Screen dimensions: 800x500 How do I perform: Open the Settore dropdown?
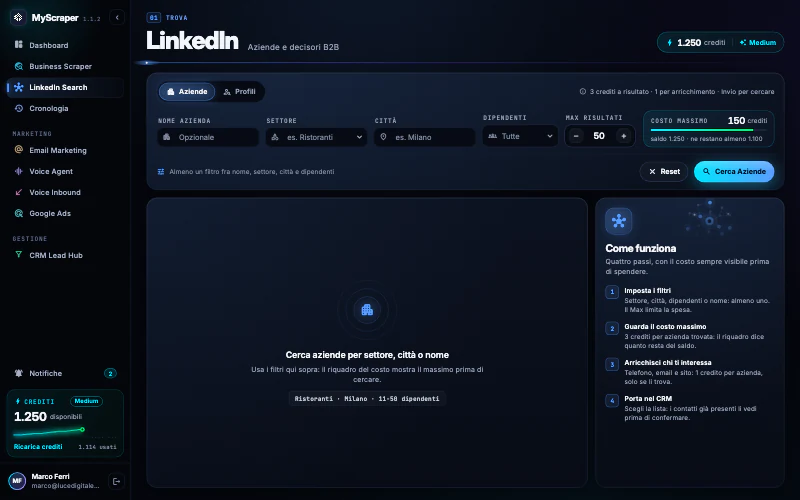(x=316, y=137)
